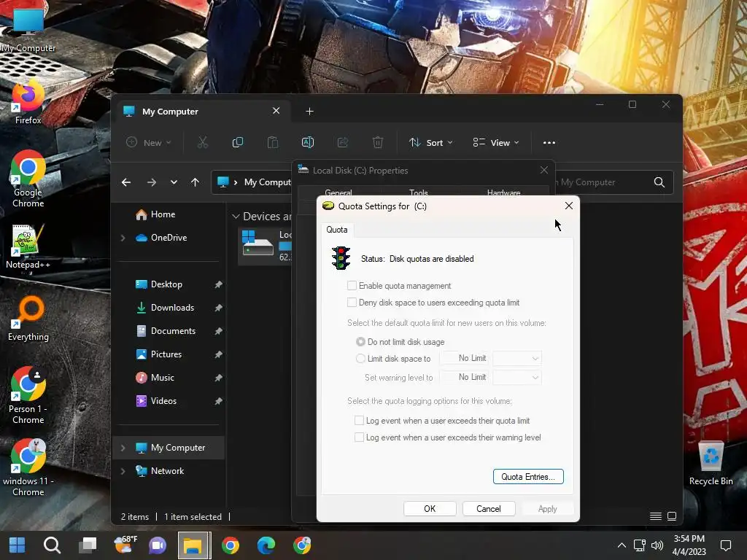The image size is (747, 560).
Task: Open My Computer desktop icon
Action: [28, 29]
